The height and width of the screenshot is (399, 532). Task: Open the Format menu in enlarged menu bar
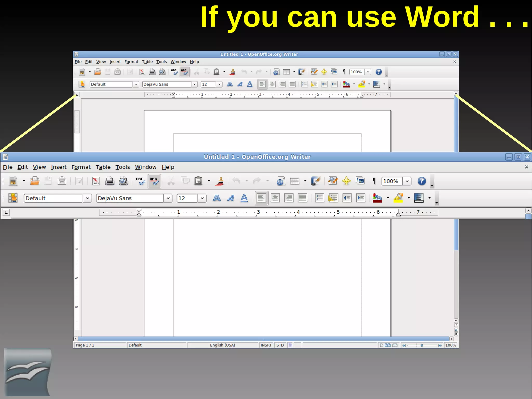coord(81,167)
